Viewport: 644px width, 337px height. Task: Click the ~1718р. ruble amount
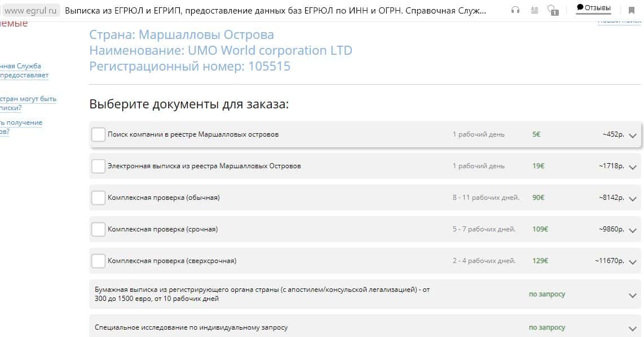coord(611,166)
